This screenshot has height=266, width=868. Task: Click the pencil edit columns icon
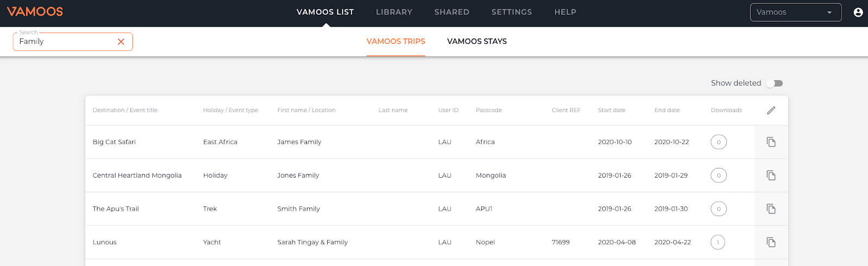[771, 111]
